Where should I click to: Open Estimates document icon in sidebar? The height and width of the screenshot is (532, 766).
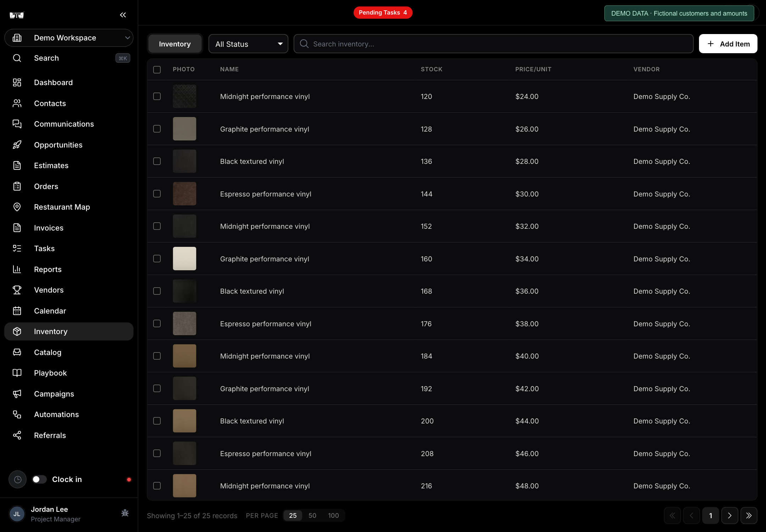17,166
